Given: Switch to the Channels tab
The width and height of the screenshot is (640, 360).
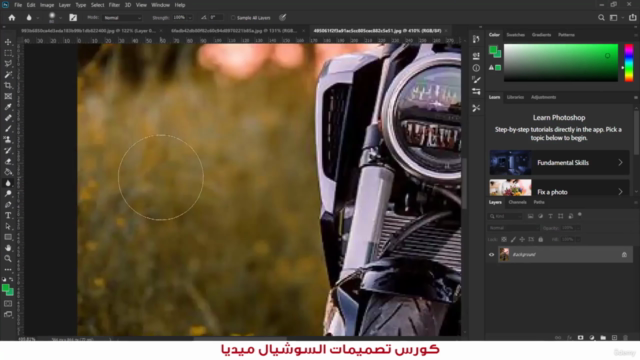Looking at the screenshot, I should (x=517, y=202).
